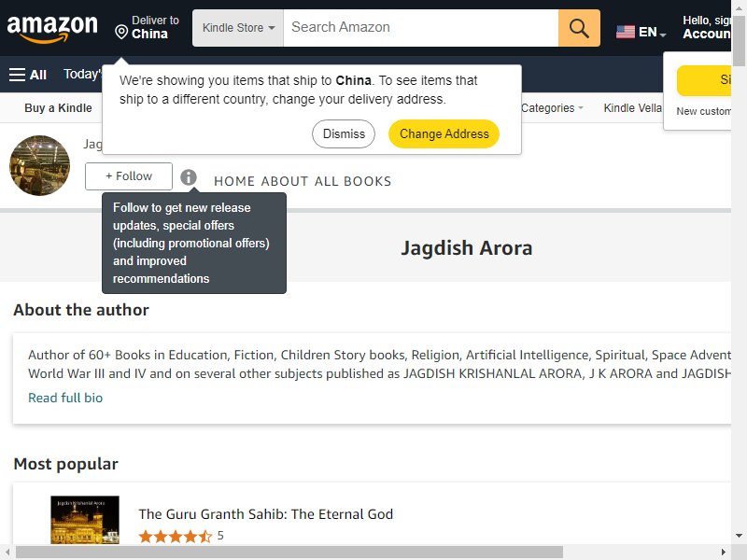This screenshot has width=747, height=560.
Task: Expand the Categories dropdown
Action: point(552,108)
